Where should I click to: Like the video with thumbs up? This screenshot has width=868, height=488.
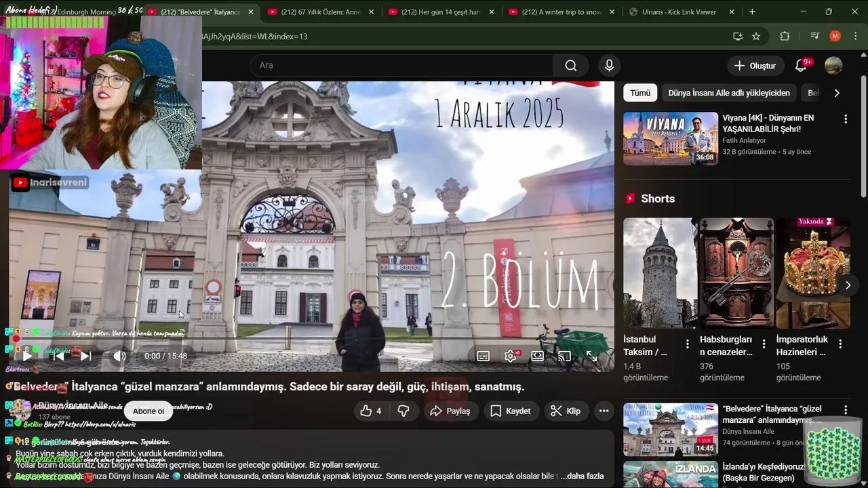[371, 411]
